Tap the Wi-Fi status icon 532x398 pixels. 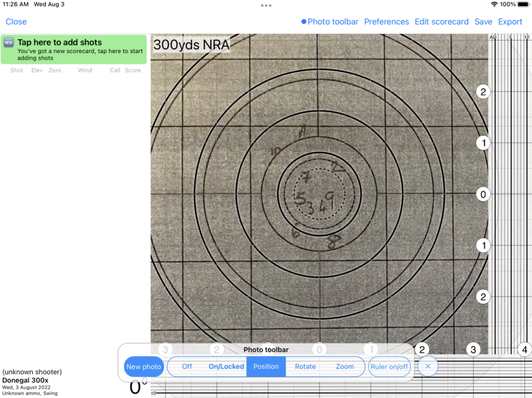(494, 4)
